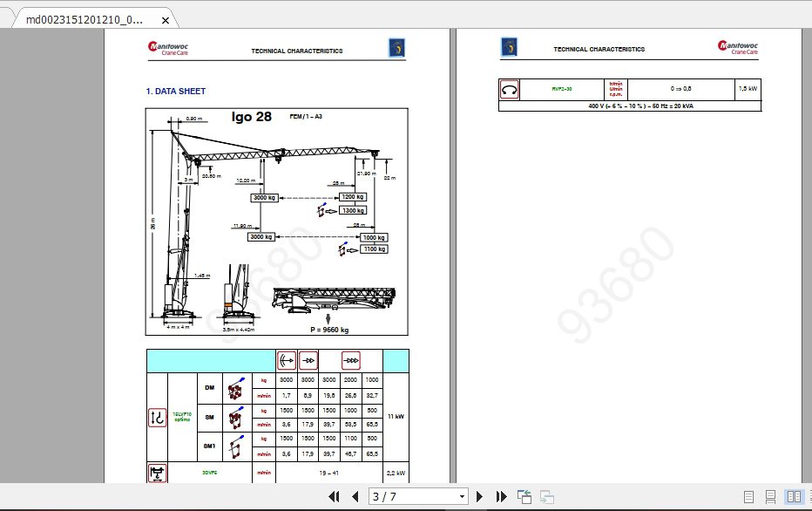Advance to the next page
Viewport: 812px width, 511px height.
click(480, 496)
